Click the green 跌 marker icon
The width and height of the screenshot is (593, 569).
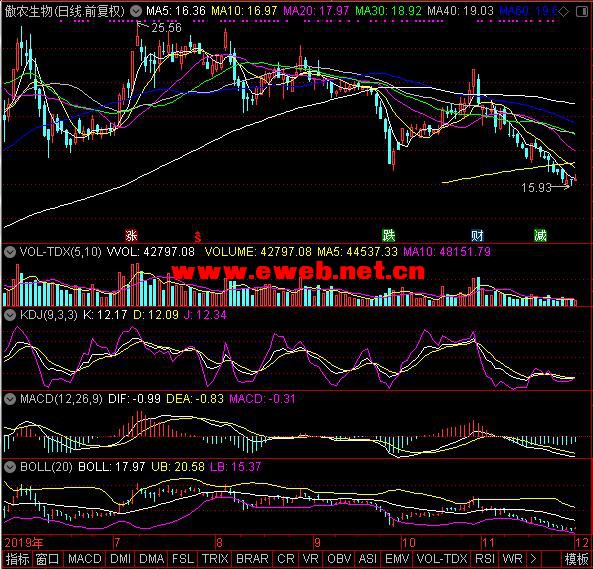tap(388, 236)
